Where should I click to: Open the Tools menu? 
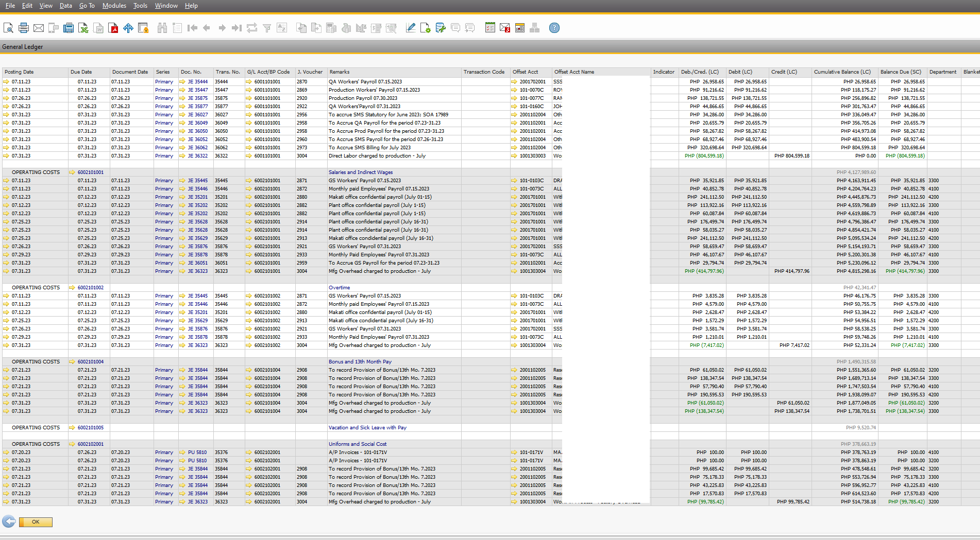point(140,6)
